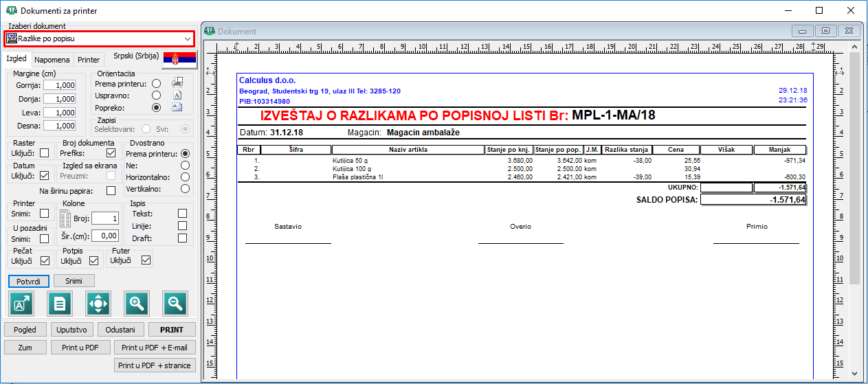Screen dimensions: 868x384
Task: Uncheck the Pečat Uključi checkbox
Action: (x=45, y=261)
